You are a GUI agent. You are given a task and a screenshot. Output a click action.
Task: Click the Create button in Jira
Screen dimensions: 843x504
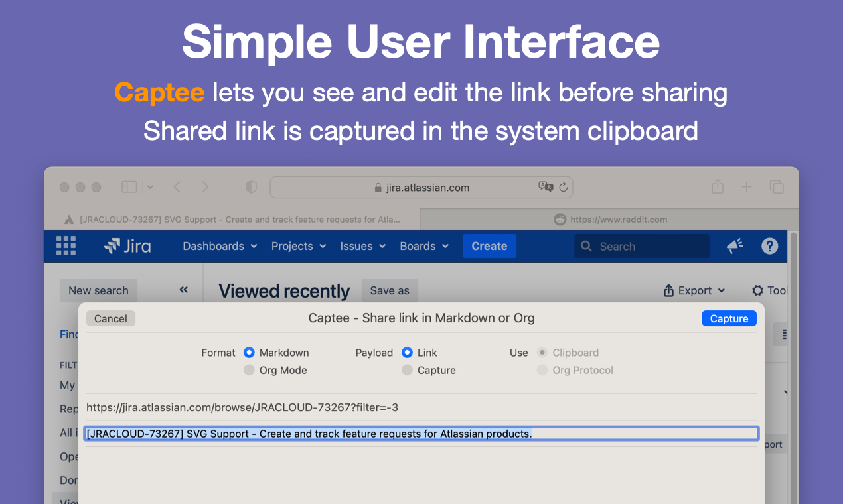[489, 246]
